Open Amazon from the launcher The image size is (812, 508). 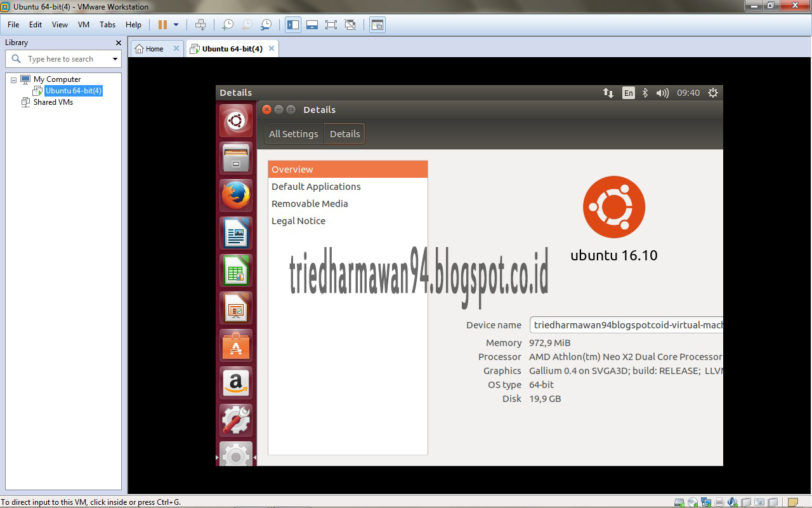[236, 383]
